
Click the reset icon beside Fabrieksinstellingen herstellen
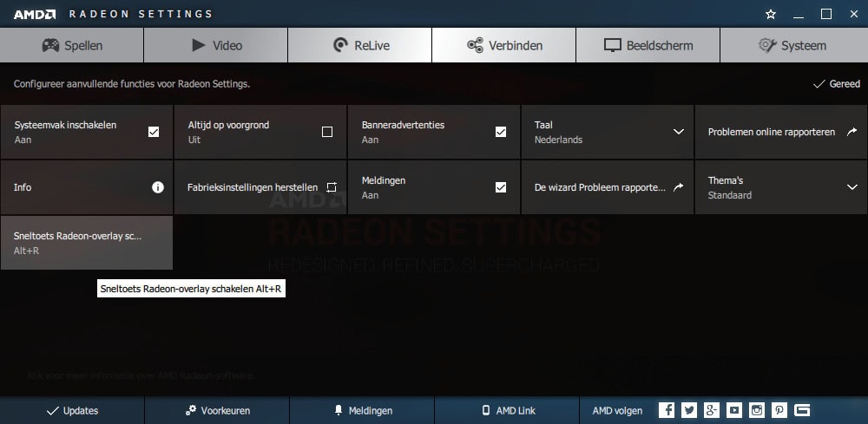coord(331,187)
